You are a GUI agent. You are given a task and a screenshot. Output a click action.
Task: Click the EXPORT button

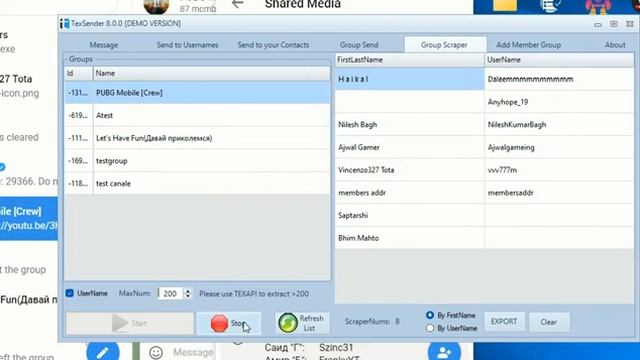click(504, 322)
